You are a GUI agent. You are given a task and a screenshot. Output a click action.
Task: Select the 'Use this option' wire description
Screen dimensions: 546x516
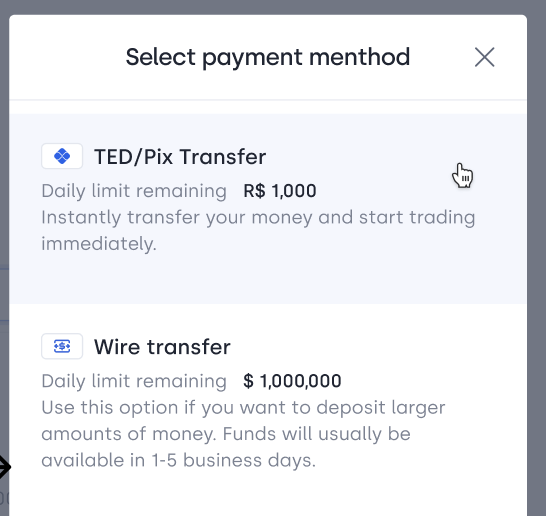coord(243,434)
